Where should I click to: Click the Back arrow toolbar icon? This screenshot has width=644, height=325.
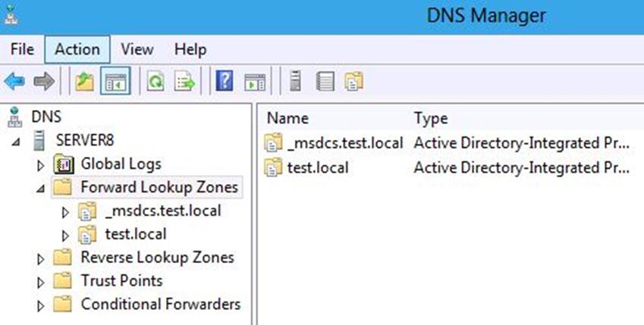pos(14,81)
